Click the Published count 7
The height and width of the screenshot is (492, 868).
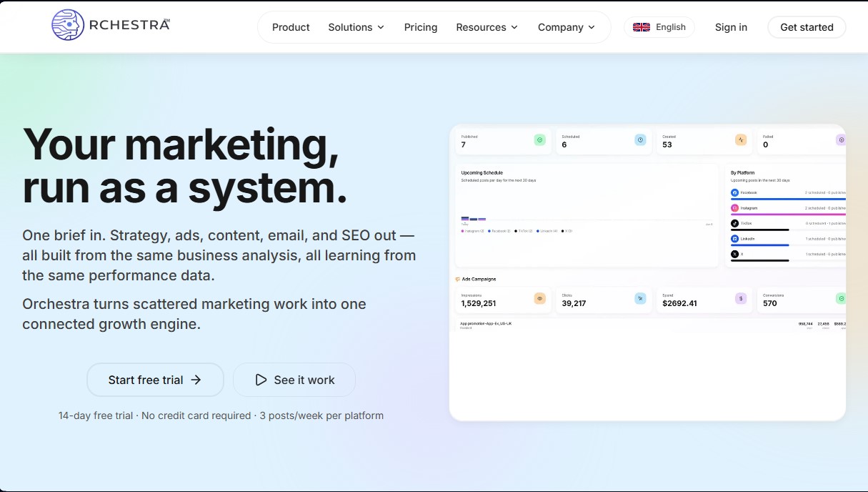(464, 144)
